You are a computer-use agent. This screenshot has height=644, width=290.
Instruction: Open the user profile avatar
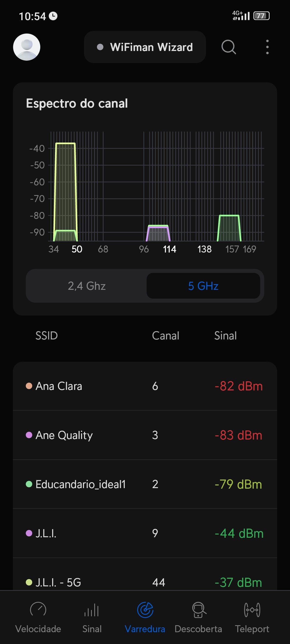(27, 47)
